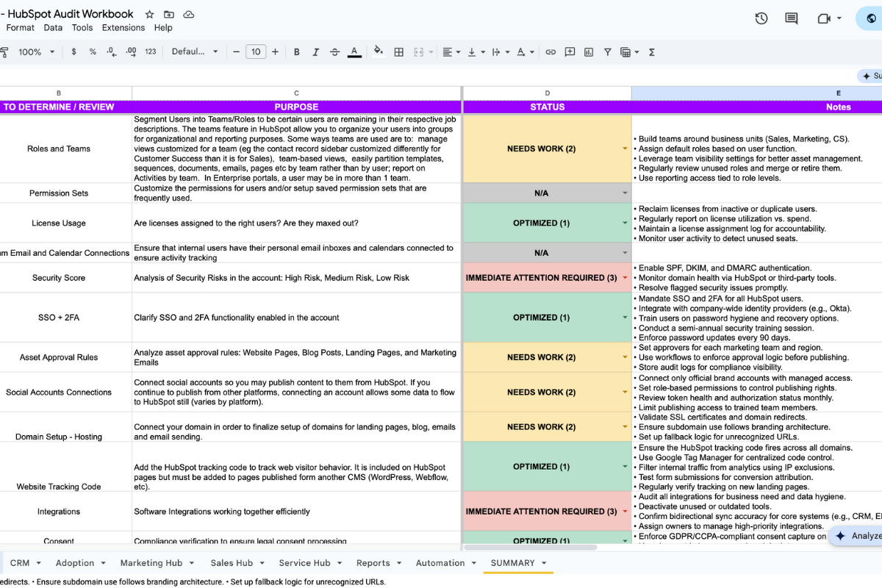Select column D header
The width and height of the screenshot is (882, 588).
pos(547,93)
